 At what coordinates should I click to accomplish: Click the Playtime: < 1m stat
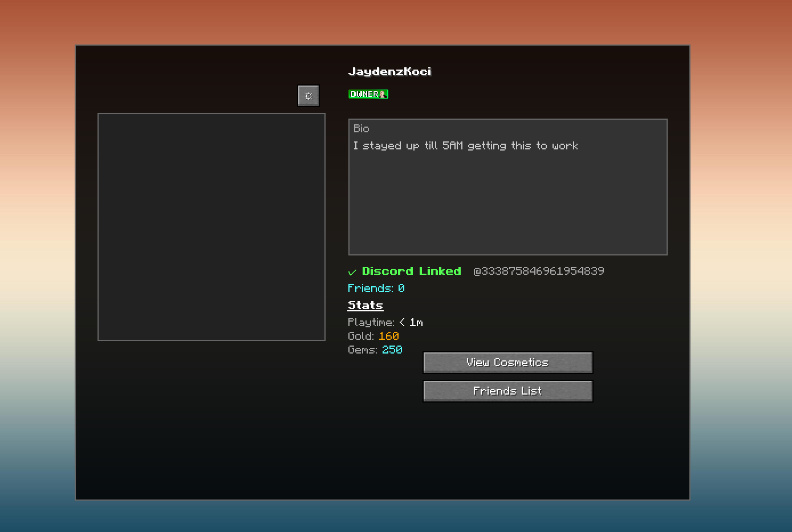coord(385,323)
